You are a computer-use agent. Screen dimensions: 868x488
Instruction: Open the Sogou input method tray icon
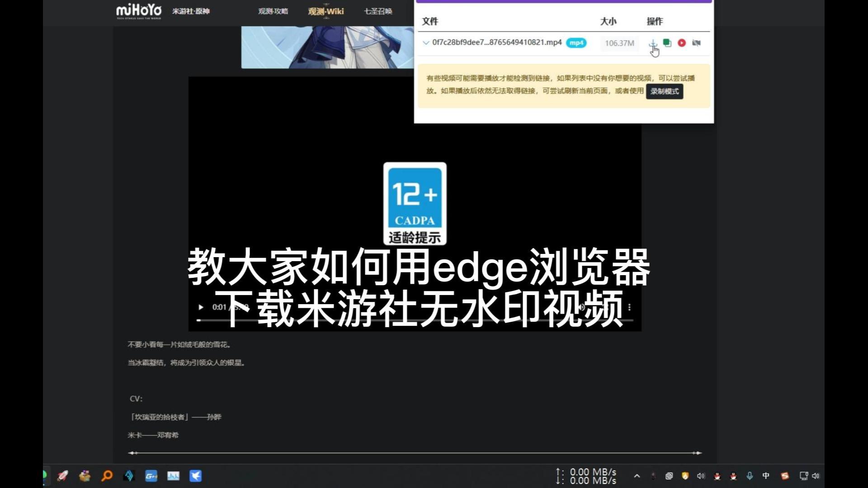tap(785, 476)
